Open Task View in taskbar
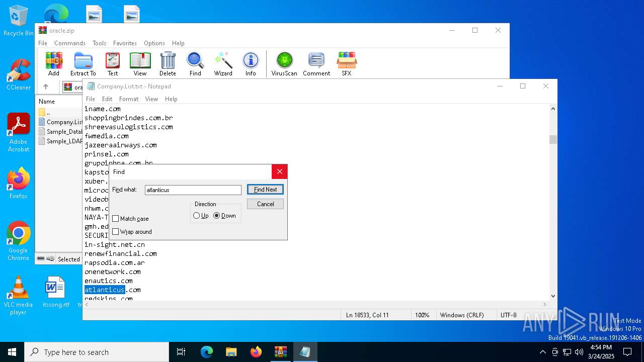 coord(181,352)
